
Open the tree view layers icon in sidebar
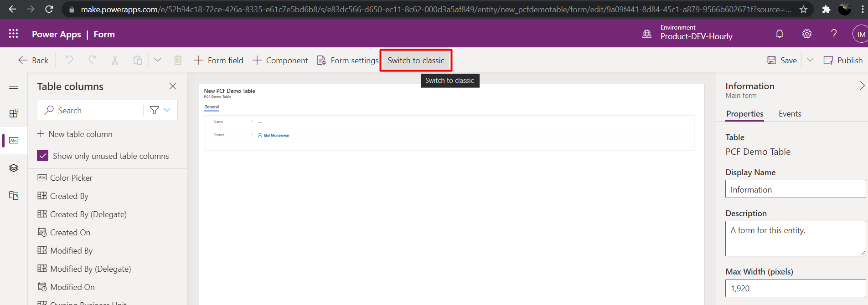coord(14,168)
